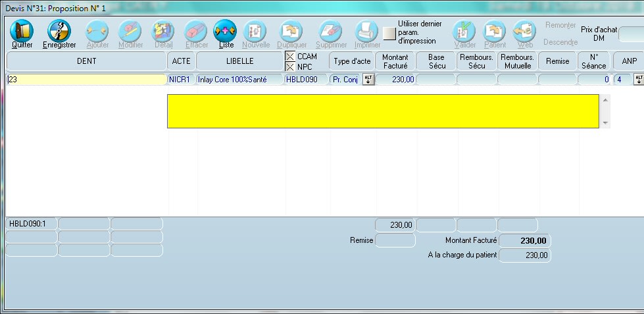Open the Liste icon in toolbar
This screenshot has width=644, height=314.
coord(225,31)
